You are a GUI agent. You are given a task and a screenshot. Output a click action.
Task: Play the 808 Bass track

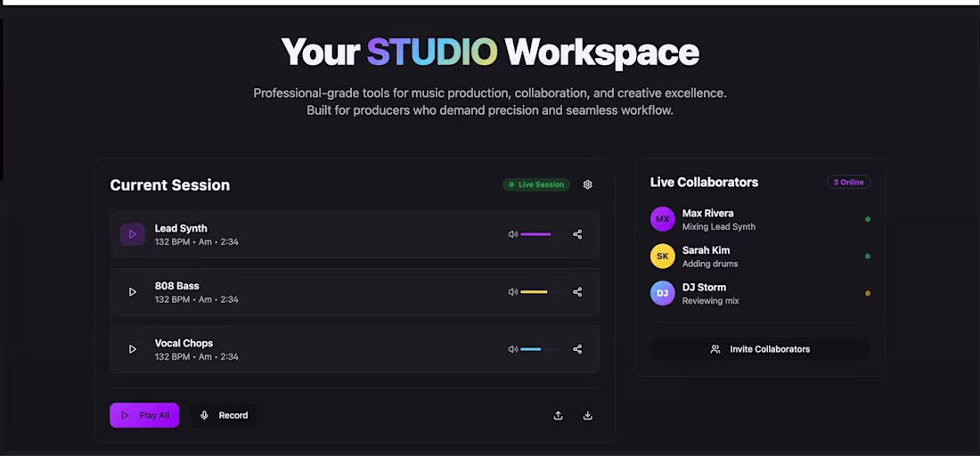[x=133, y=292]
